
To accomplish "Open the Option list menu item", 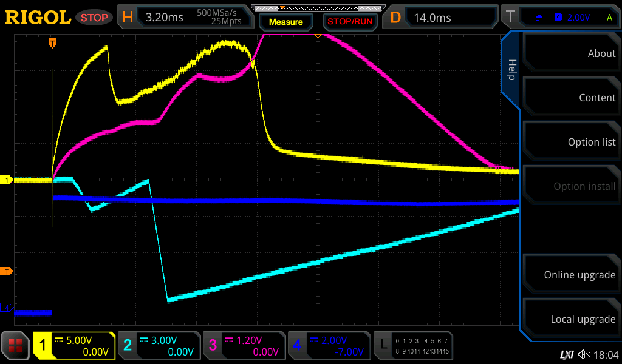I will click(x=571, y=142).
